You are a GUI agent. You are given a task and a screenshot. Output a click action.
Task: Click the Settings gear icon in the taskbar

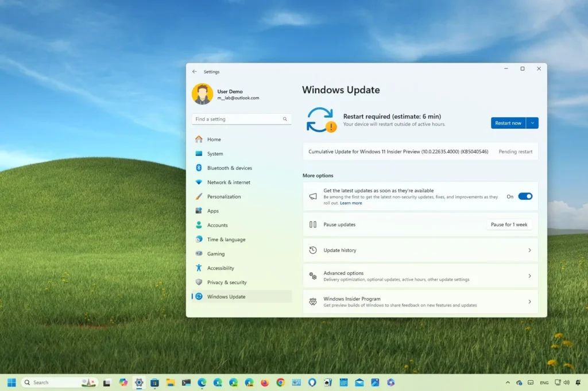(x=139, y=382)
